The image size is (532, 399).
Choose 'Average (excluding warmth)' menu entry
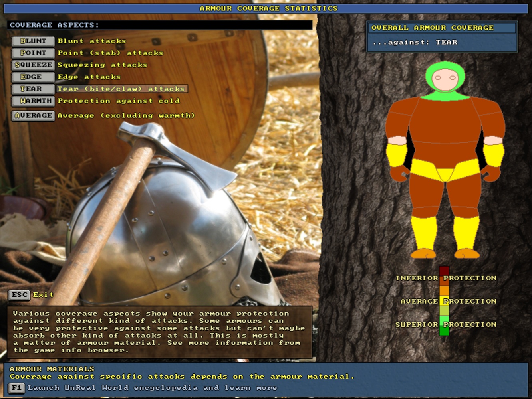(126, 116)
